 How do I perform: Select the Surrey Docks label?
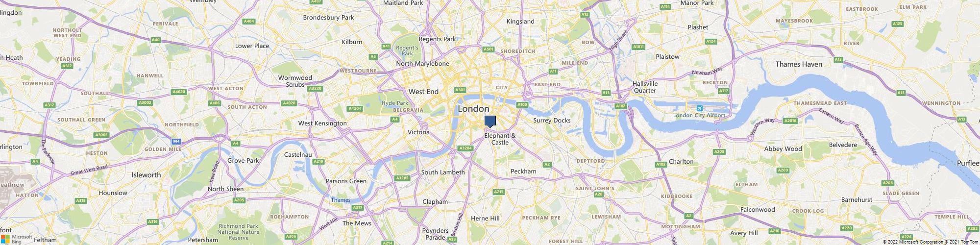coord(552,121)
